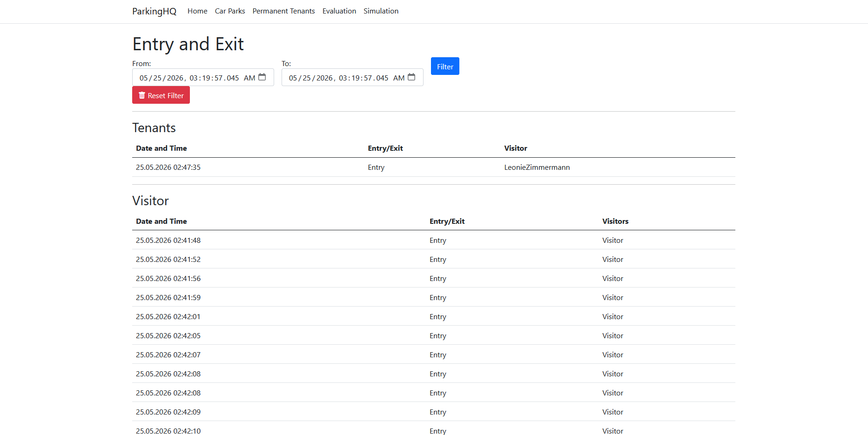868x435 pixels.
Task: Click the From datetime input field
Action: [x=203, y=77]
